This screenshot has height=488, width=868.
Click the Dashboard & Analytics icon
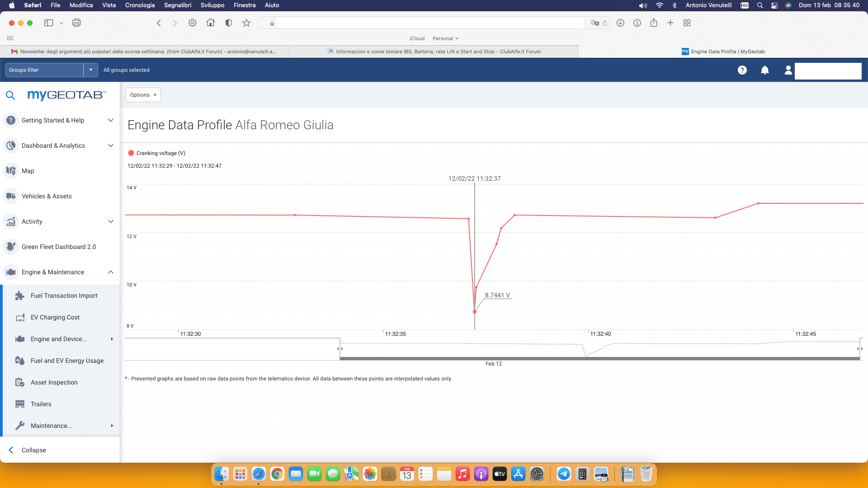pos(11,145)
